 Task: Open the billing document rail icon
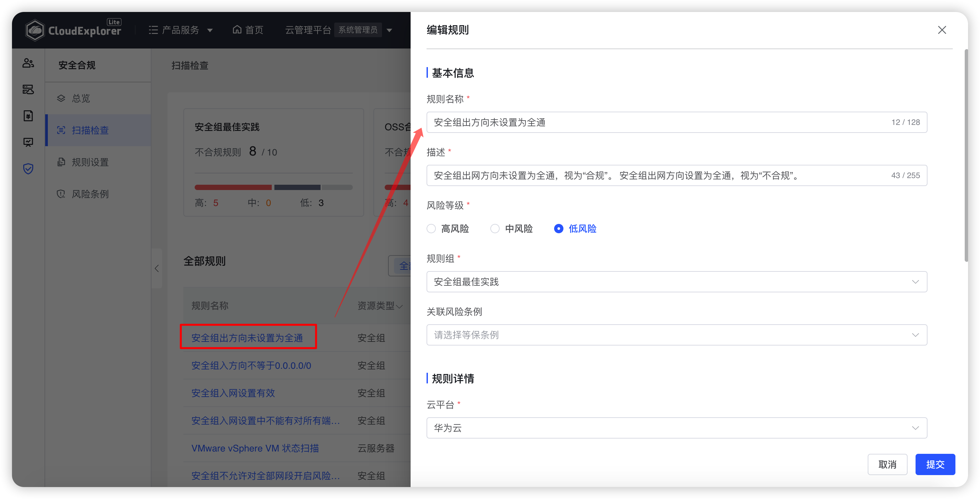coord(28,116)
